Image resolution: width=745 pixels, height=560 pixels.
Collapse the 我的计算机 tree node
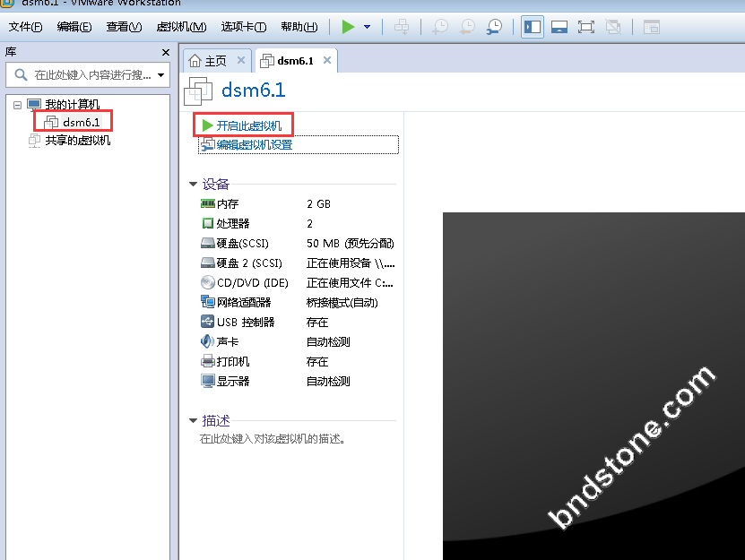click(x=18, y=105)
